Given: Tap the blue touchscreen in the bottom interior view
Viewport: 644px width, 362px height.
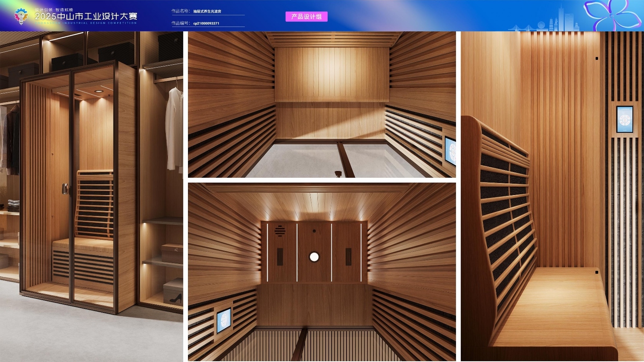Looking at the screenshot, I should 224,321.
